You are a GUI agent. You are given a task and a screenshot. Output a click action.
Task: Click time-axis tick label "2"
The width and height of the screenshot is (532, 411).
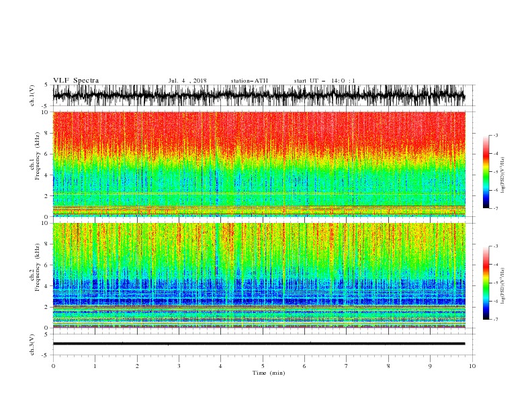(137, 366)
